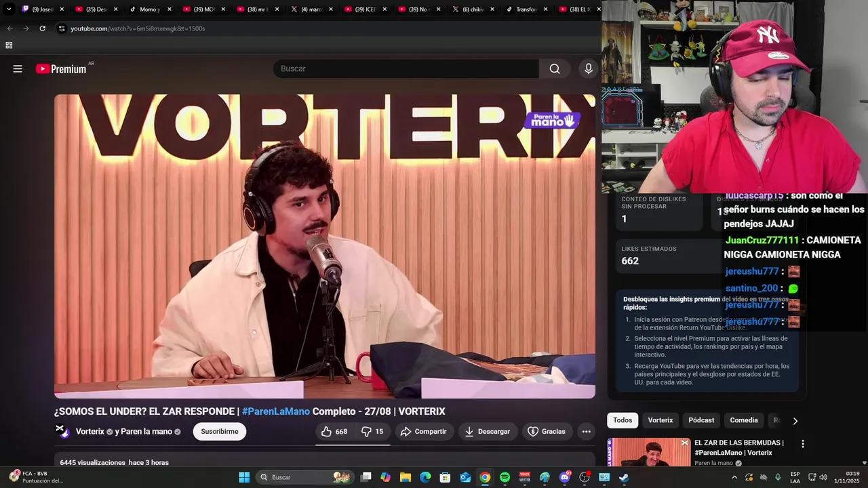The width and height of the screenshot is (868, 488).
Task: Open Discord from the taskbar
Action: click(x=565, y=477)
